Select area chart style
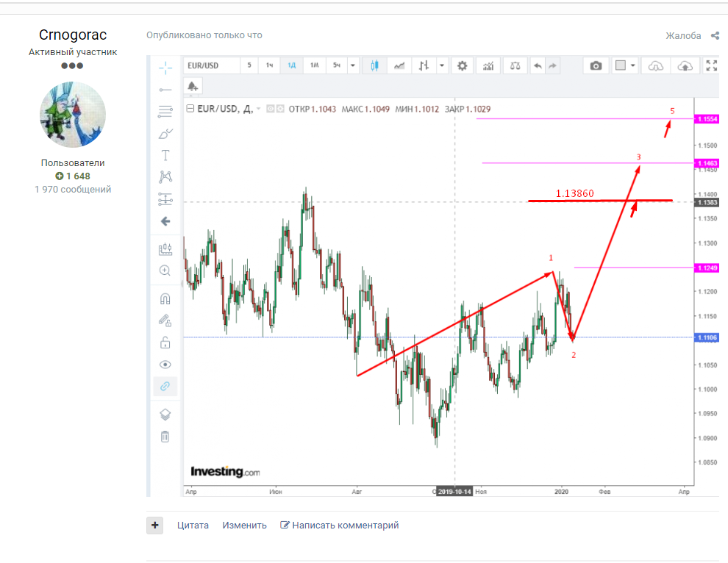Viewport: 728px width, 563px height. tap(399, 66)
